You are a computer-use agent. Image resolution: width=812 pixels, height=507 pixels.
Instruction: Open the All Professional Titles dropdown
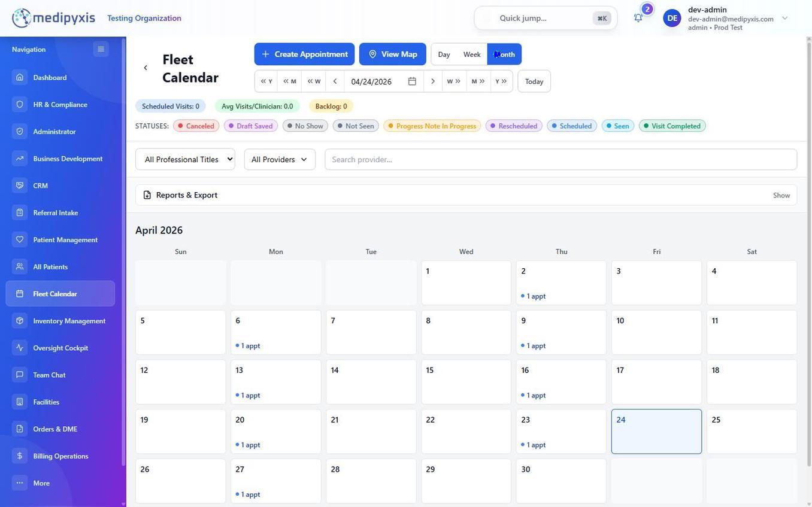click(x=185, y=159)
